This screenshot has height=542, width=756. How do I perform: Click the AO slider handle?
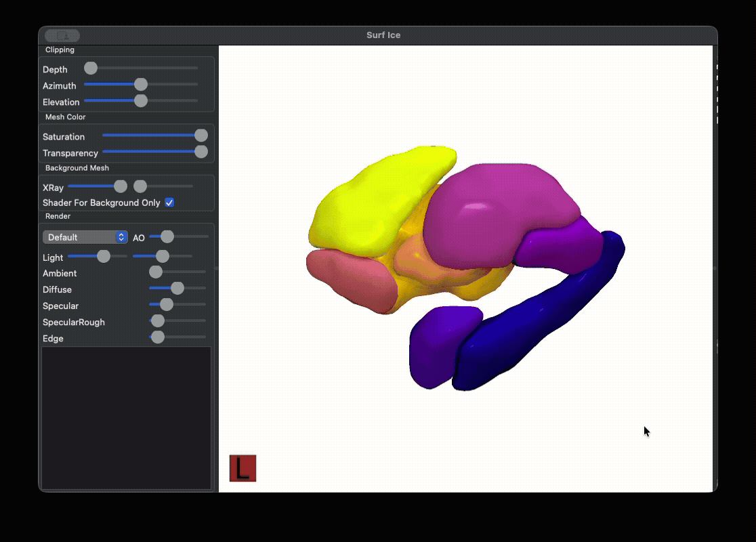click(x=167, y=236)
